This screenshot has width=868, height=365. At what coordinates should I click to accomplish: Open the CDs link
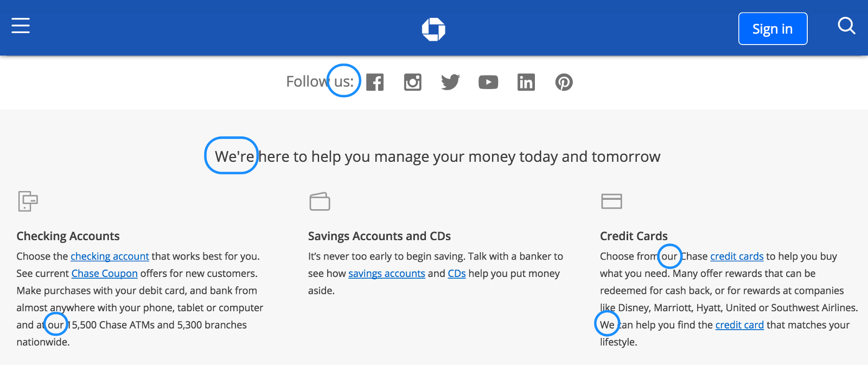tap(457, 274)
